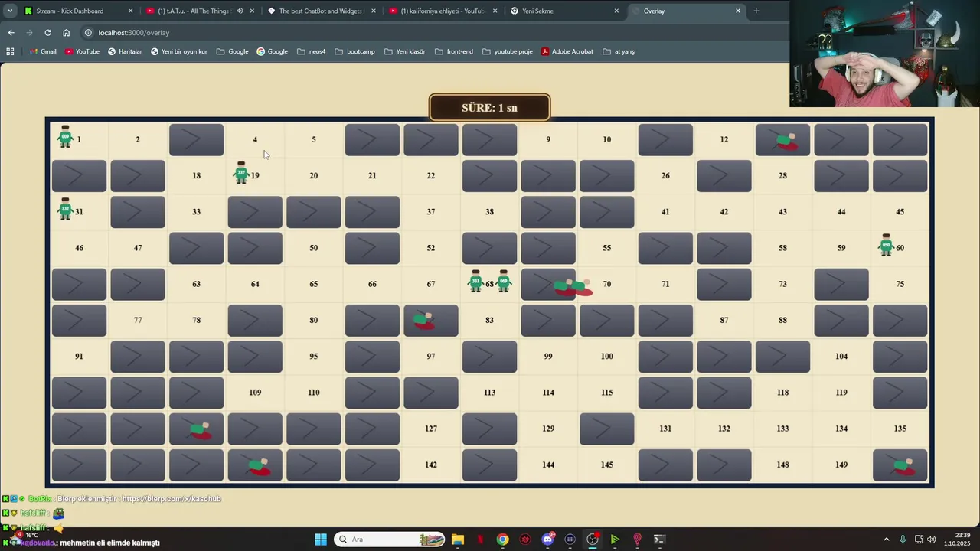Click board tile number 50
This screenshot has width=980, height=551.
[x=314, y=248]
